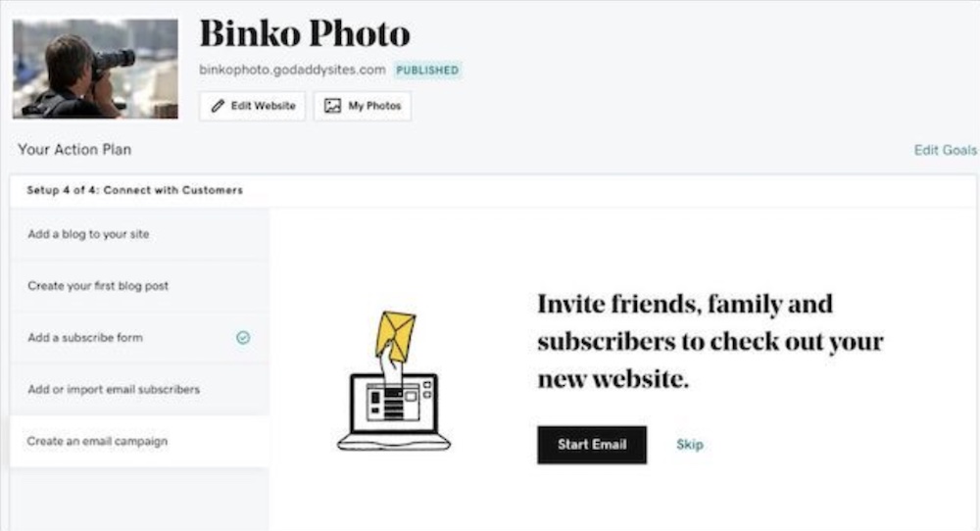Select Add a blog to your site
The image size is (980, 531).
click(139, 234)
